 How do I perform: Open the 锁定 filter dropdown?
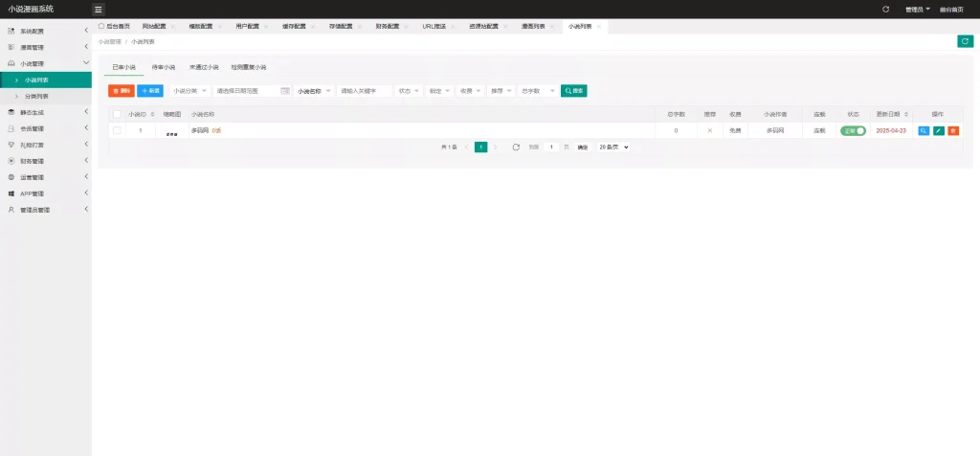pyautogui.click(x=439, y=91)
